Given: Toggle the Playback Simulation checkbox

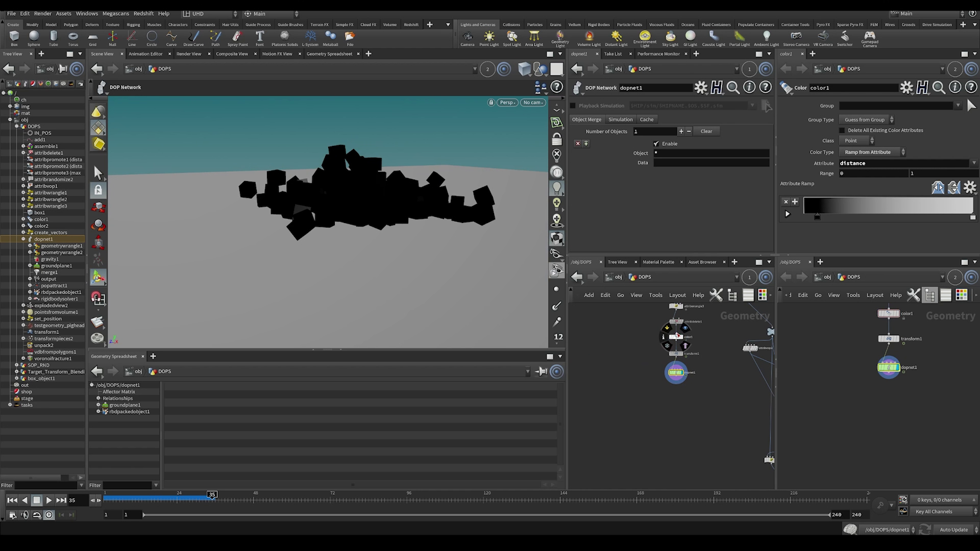Looking at the screenshot, I should (573, 106).
